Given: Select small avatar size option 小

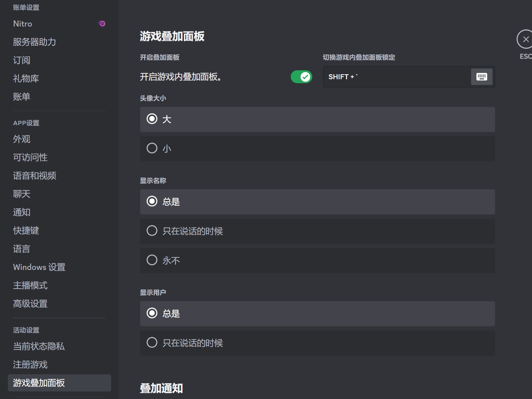Looking at the screenshot, I should [152, 148].
